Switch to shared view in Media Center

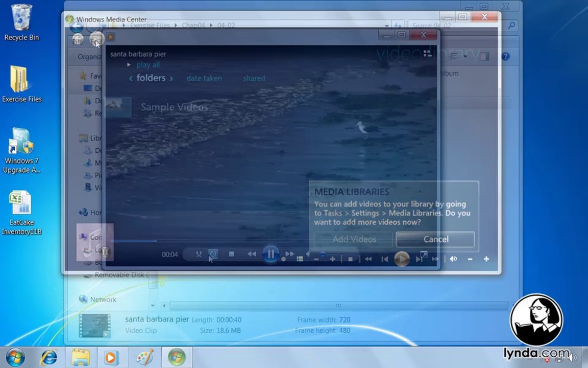click(x=254, y=78)
